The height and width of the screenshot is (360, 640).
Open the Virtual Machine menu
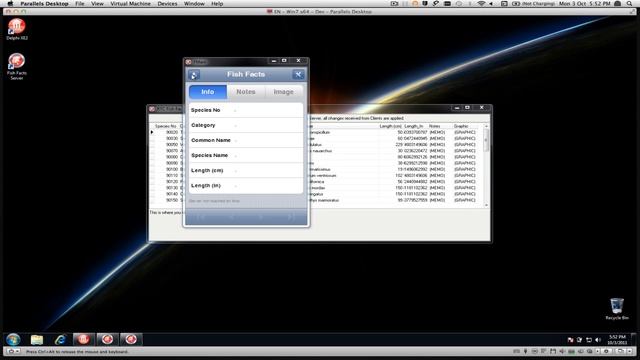click(x=131, y=4)
